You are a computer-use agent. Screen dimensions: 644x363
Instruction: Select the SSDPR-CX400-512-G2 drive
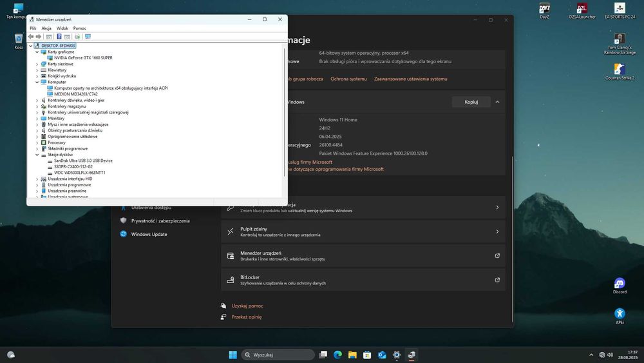tap(73, 166)
